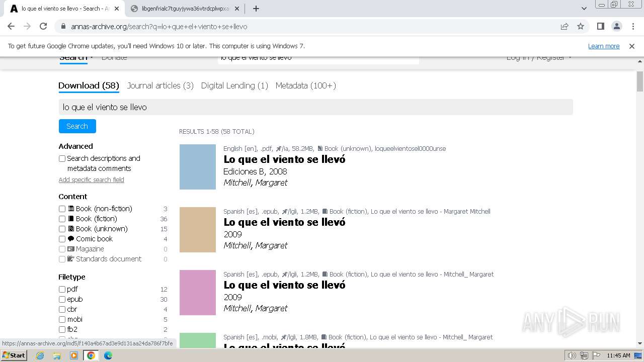644x362 pixels.
Task: Open the Learn more link
Action: (x=604, y=46)
